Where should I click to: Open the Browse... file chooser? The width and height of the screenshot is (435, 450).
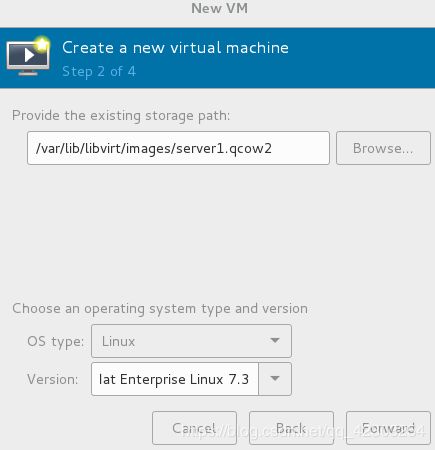pyautogui.click(x=383, y=148)
